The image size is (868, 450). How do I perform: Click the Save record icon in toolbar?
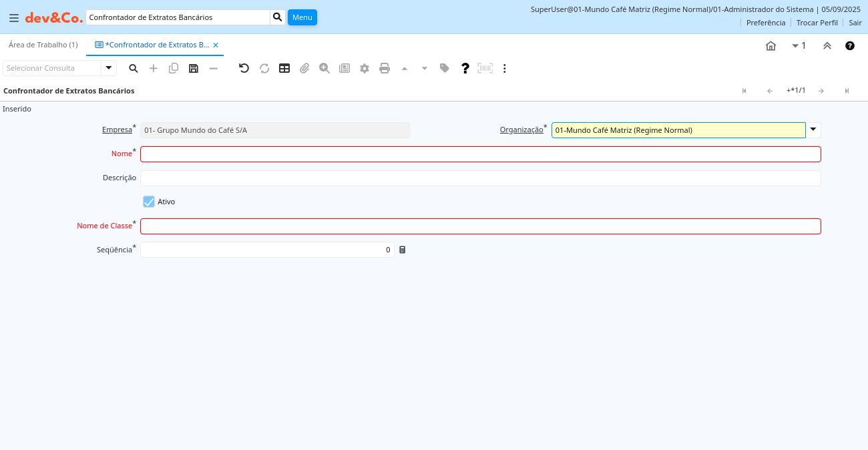tap(194, 68)
